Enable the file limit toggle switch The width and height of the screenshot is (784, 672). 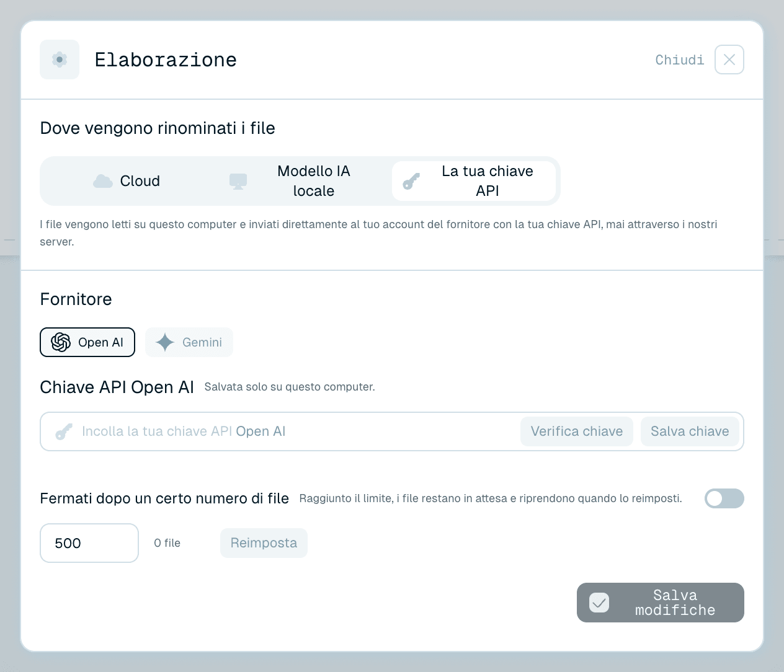724,498
